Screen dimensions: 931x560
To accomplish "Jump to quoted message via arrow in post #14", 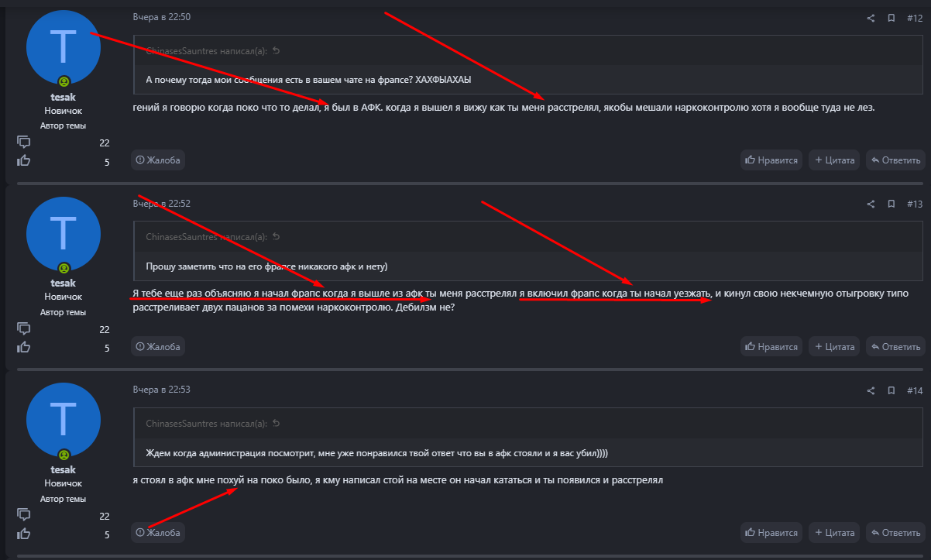I will 277,424.
